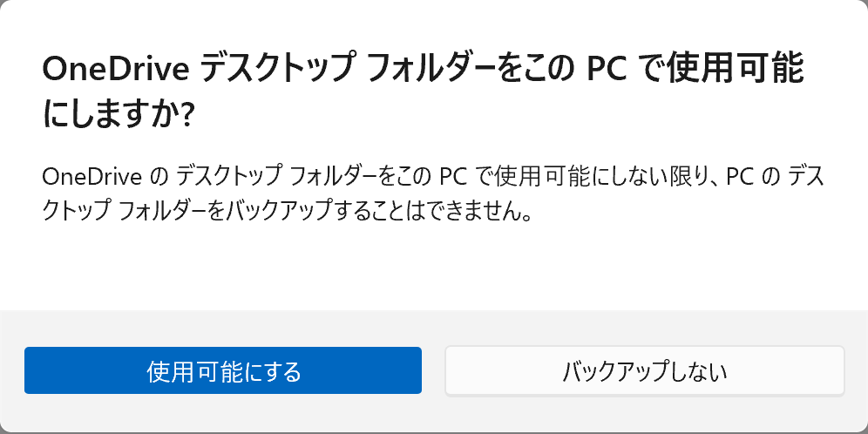Image resolution: width=868 pixels, height=434 pixels.
Task: Decline backup with バックアップしない
Action: [645, 371]
